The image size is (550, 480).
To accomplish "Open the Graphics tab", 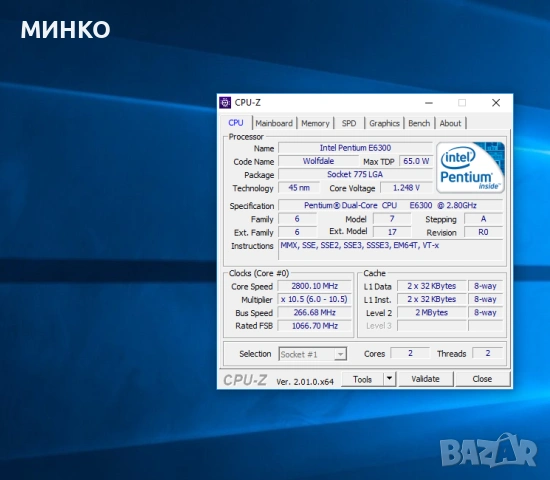I will pyautogui.click(x=384, y=123).
